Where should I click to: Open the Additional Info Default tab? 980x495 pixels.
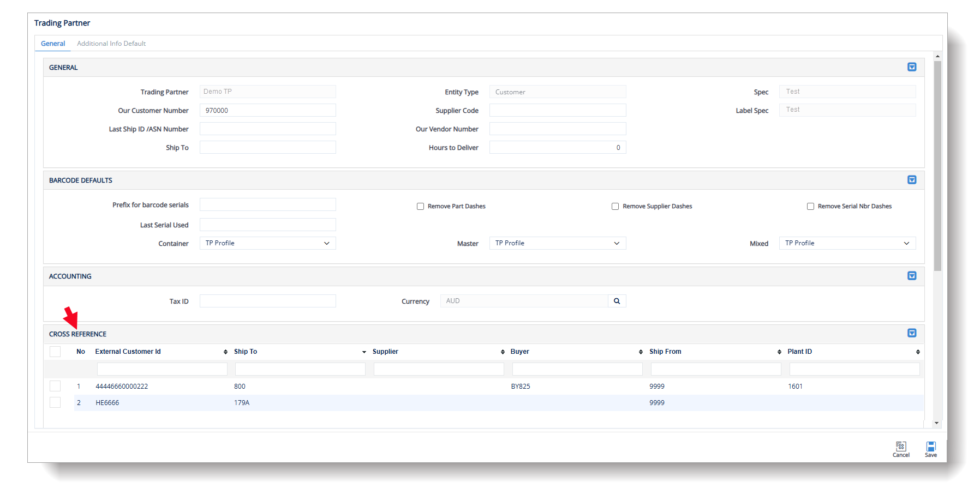111,44
